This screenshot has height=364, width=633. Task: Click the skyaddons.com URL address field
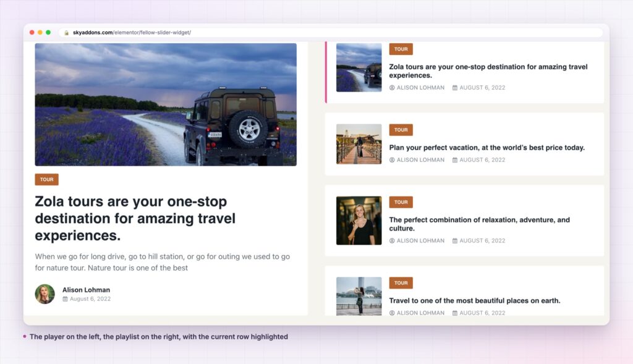(331, 33)
